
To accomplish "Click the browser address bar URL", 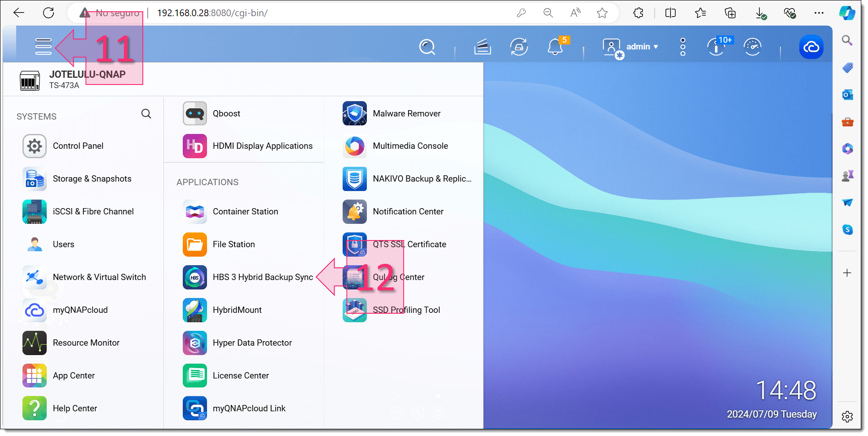I will (x=212, y=13).
